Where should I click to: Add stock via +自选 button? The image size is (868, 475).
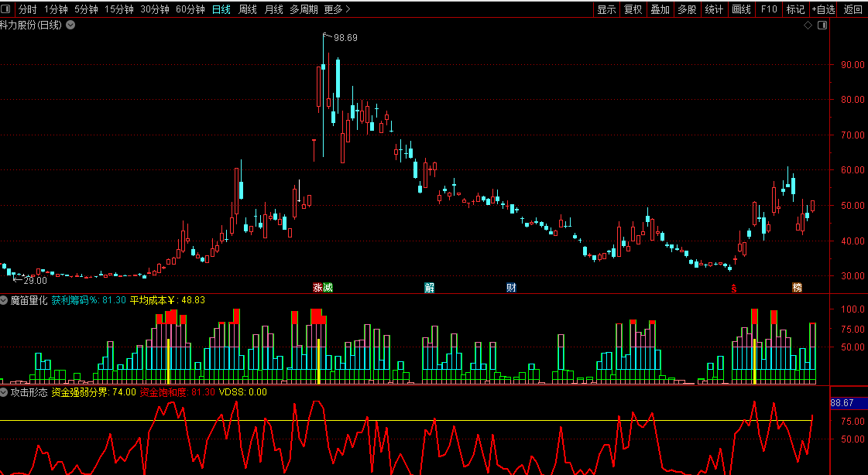click(824, 9)
